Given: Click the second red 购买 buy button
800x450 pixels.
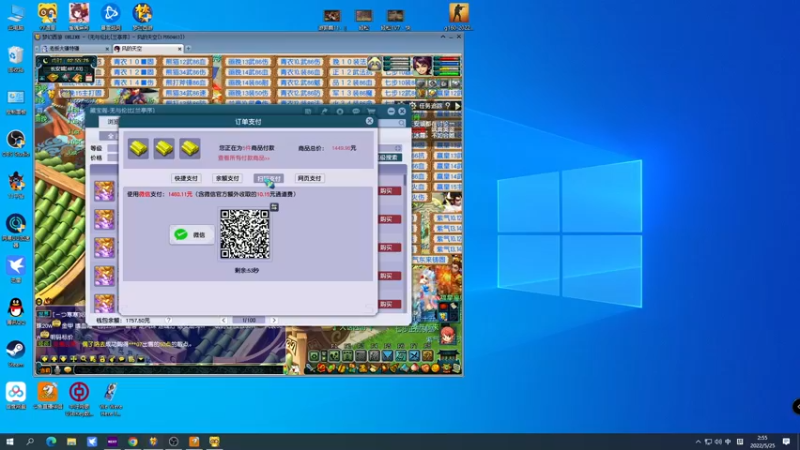Looking at the screenshot, I should point(390,219).
